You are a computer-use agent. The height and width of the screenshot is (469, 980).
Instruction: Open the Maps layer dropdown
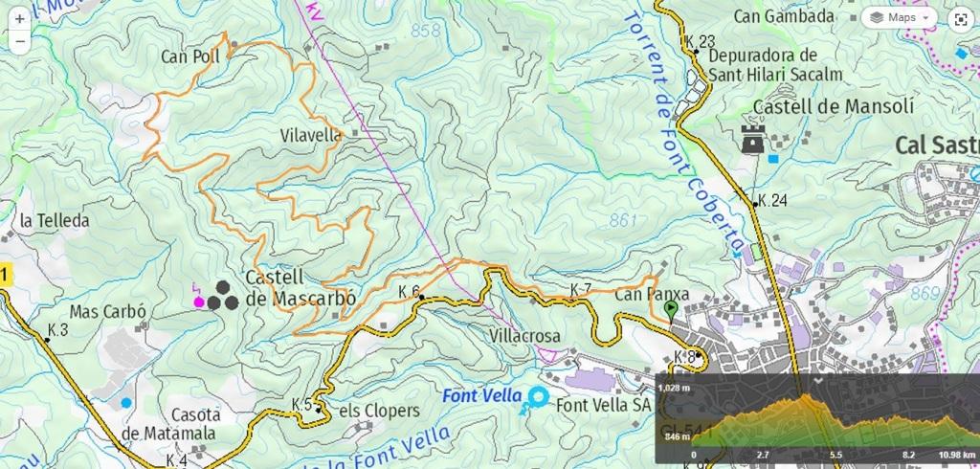[x=899, y=17]
